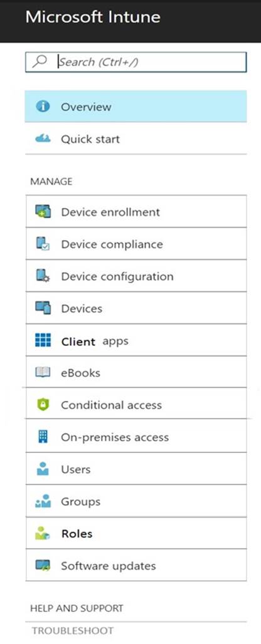Click the search magnifier icon

(39, 61)
